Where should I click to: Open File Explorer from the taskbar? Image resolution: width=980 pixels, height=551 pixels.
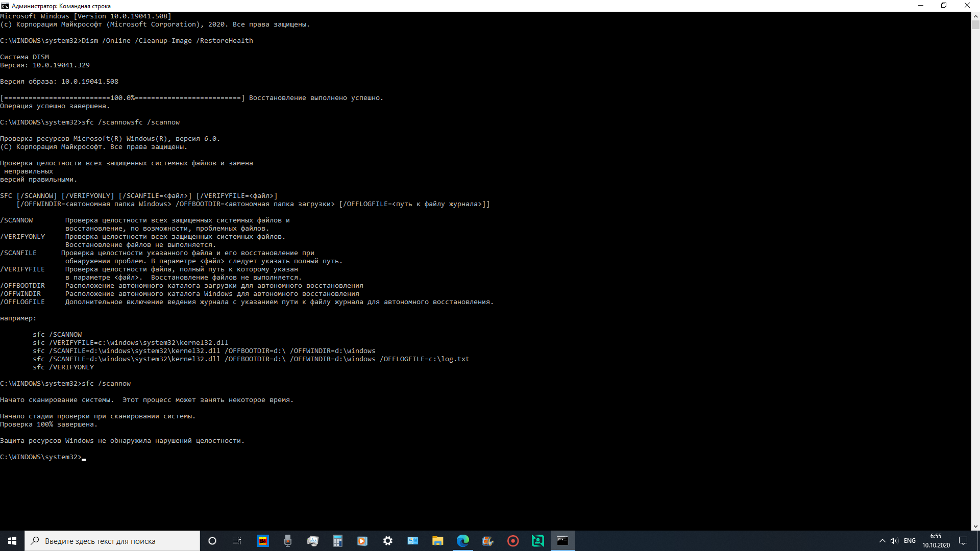(x=437, y=541)
